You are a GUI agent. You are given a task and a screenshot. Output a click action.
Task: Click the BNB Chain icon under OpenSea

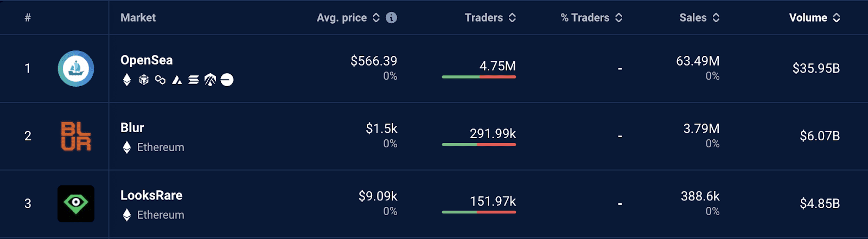click(144, 80)
